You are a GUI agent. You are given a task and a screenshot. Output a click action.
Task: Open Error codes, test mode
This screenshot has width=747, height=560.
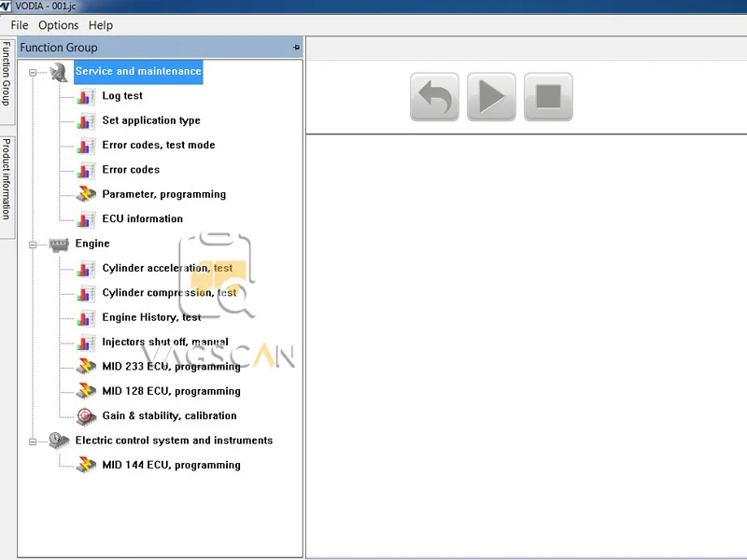click(x=159, y=145)
